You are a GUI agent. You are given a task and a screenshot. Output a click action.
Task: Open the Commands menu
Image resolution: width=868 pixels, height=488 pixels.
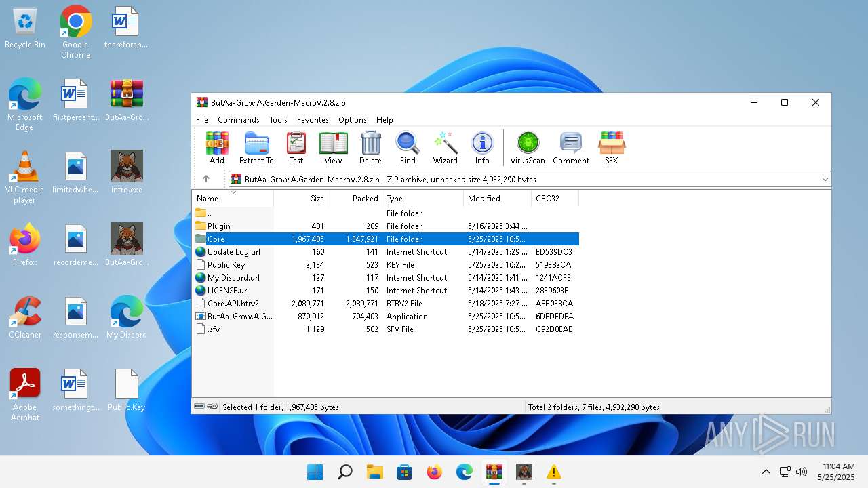239,119
